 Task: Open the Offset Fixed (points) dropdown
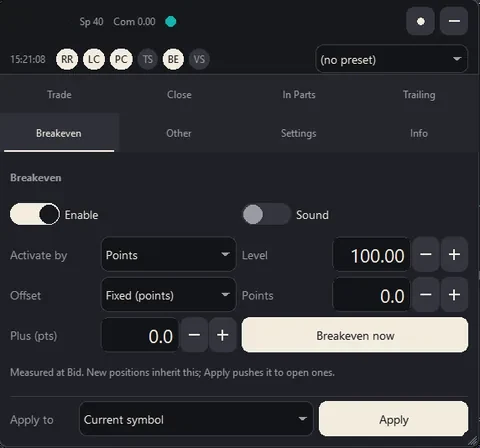(x=169, y=295)
